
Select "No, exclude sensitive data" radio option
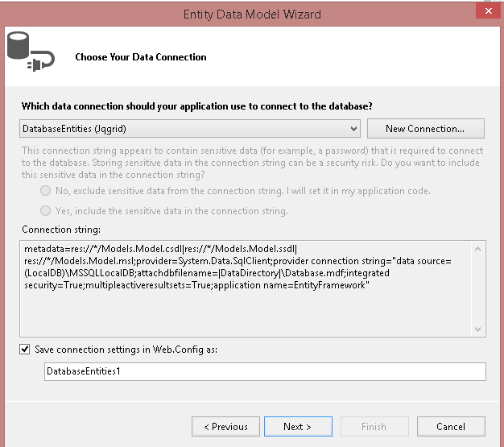pyautogui.click(x=45, y=191)
